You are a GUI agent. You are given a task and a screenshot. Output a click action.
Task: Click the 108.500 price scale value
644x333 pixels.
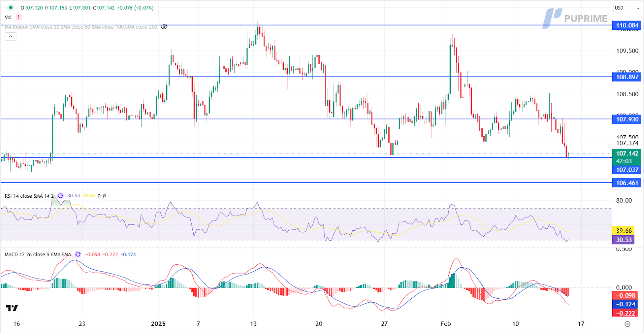click(x=627, y=94)
